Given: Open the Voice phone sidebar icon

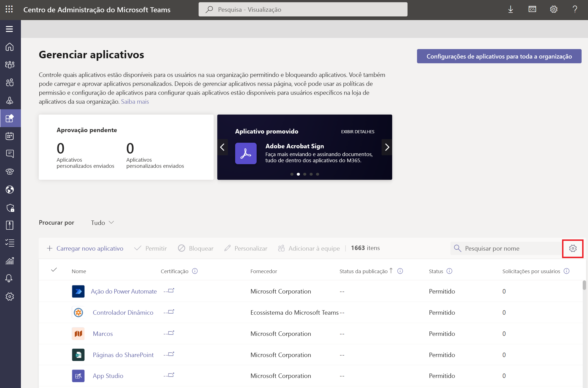Looking at the screenshot, I should [10, 172].
